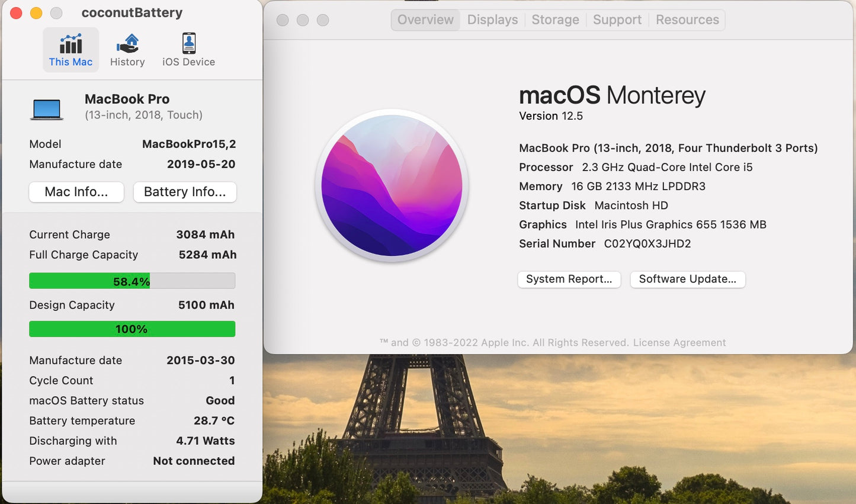Screen dimensions: 856x504
Task: Close the coconutBattery window
Action: [17, 13]
